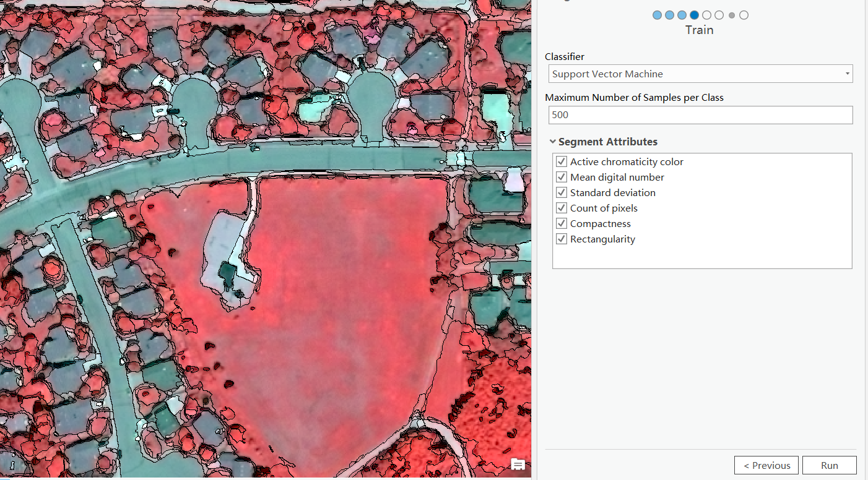Click the gray seventh wizard step dot
The image size is (868, 480).
[732, 15]
